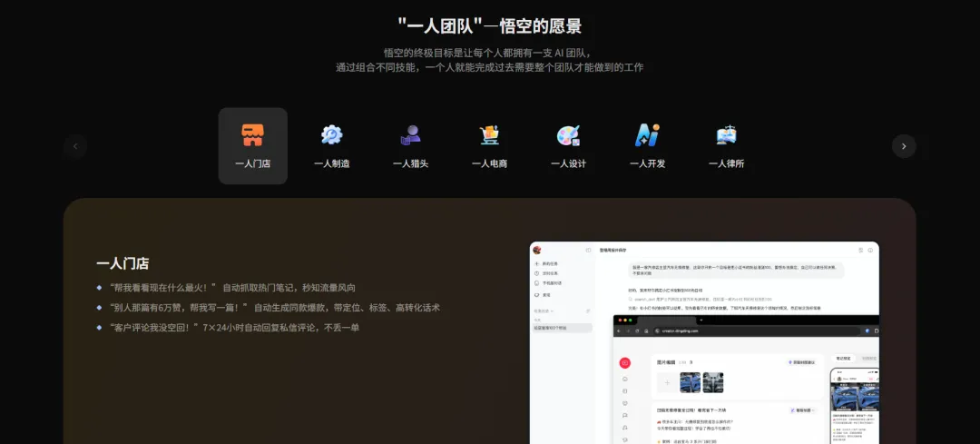Screen dimensions: 980x444
Task: Select the first blue car photo thumbnail
Action: 690,383
